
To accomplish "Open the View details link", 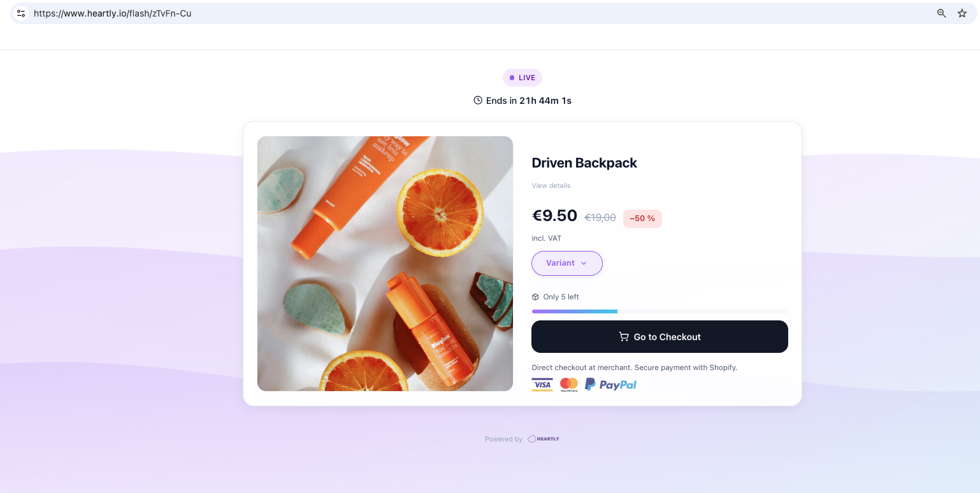I will tap(551, 185).
